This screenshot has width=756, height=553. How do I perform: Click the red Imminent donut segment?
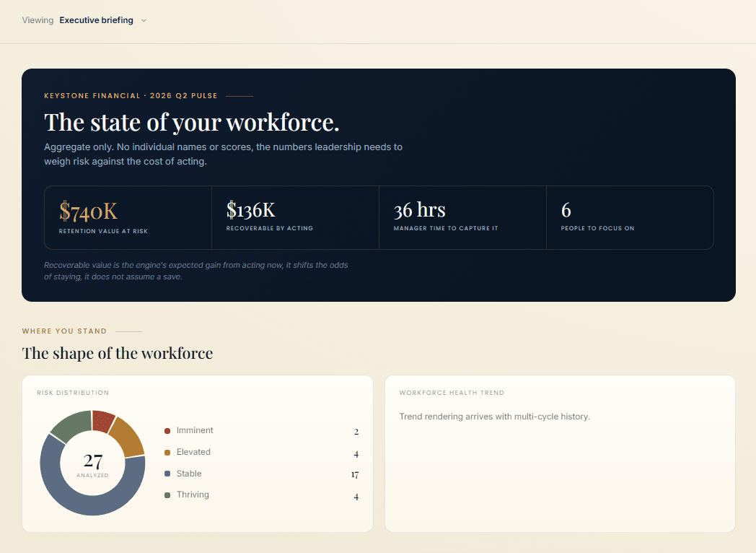point(102,421)
